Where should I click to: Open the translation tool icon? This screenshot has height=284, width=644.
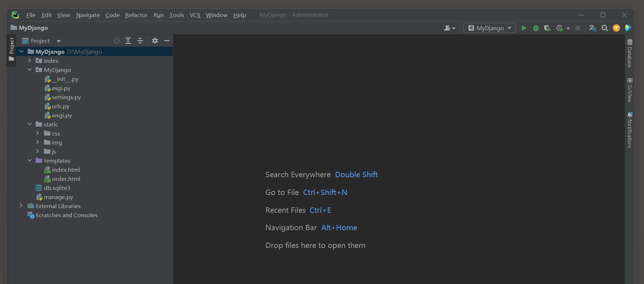tap(592, 28)
